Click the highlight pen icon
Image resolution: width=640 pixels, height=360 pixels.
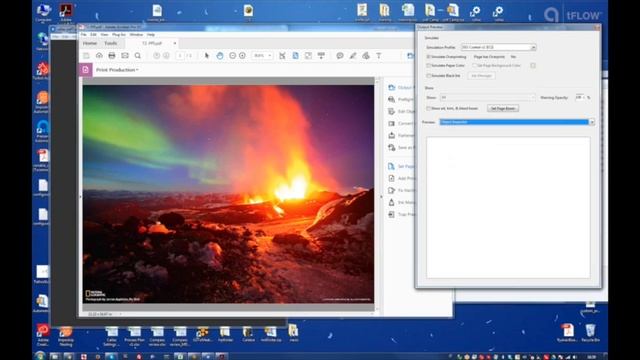click(x=353, y=56)
